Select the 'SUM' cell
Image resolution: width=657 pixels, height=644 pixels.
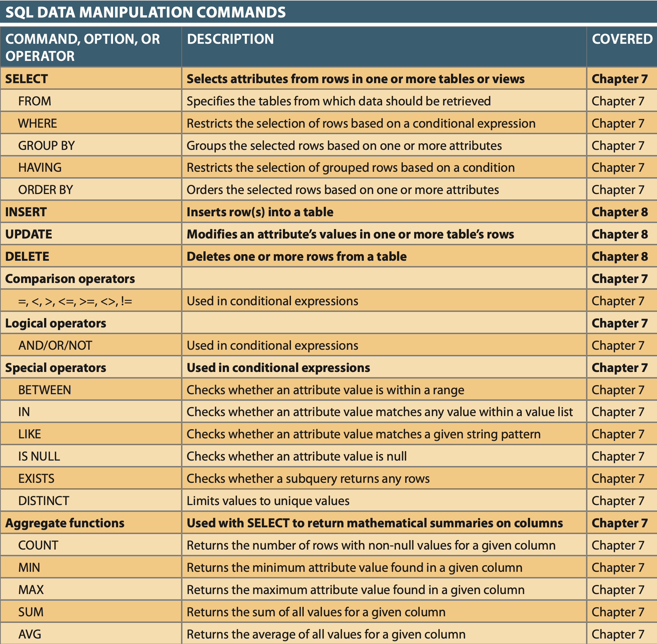click(91, 612)
